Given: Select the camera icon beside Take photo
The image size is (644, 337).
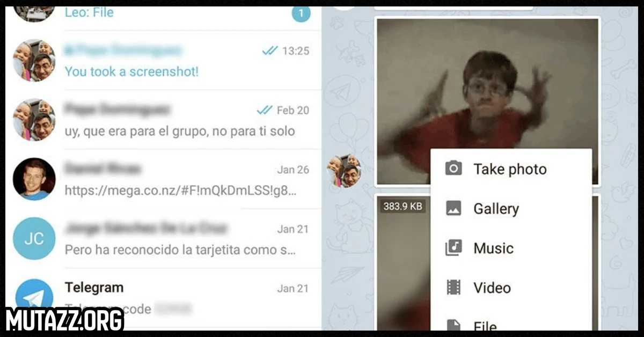Looking at the screenshot, I should pos(453,169).
